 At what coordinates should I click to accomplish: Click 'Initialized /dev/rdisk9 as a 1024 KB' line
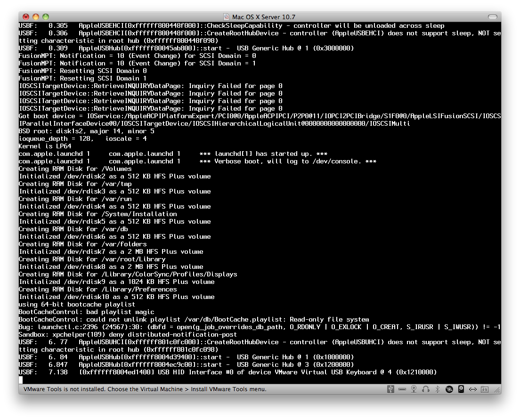(x=116, y=282)
